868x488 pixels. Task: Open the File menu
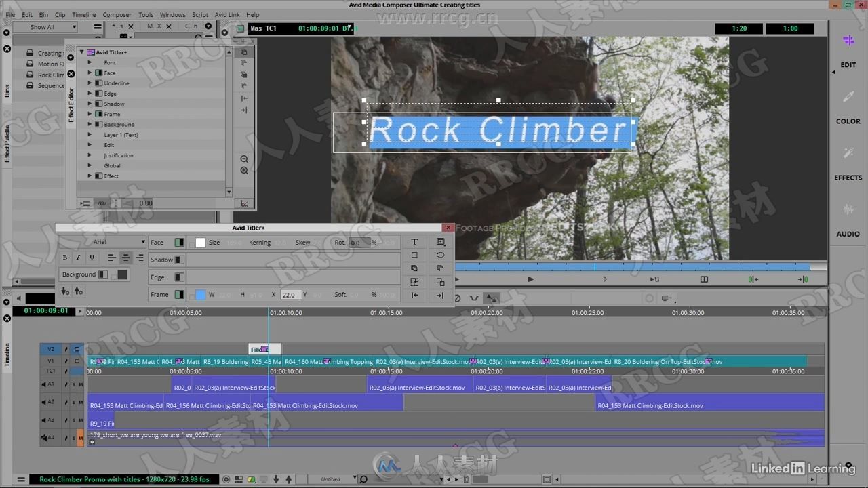pyautogui.click(x=10, y=14)
